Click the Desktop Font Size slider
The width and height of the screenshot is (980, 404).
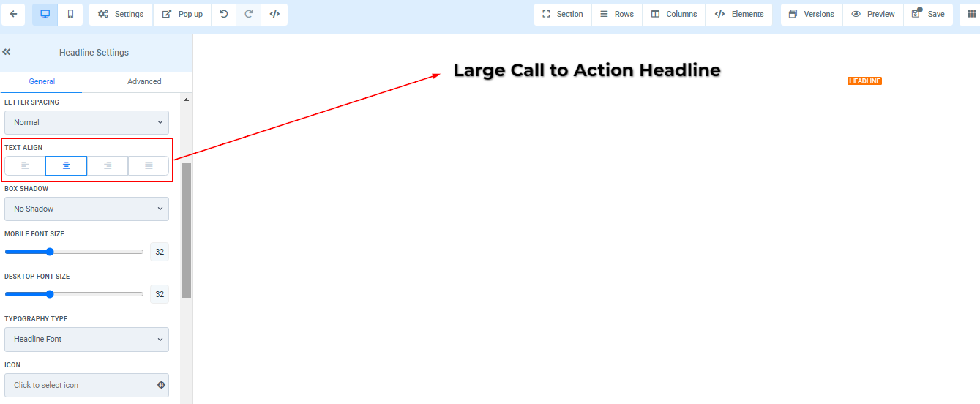point(74,294)
